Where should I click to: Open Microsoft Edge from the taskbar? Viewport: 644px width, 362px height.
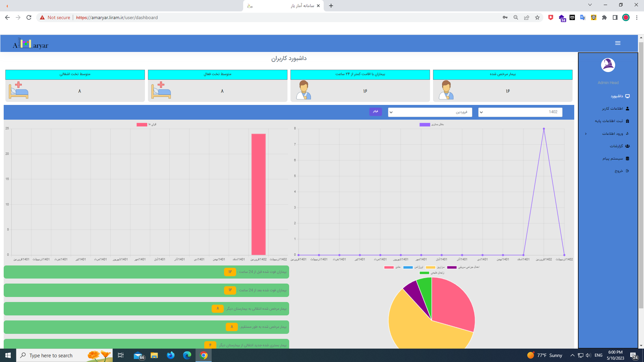coord(187,355)
